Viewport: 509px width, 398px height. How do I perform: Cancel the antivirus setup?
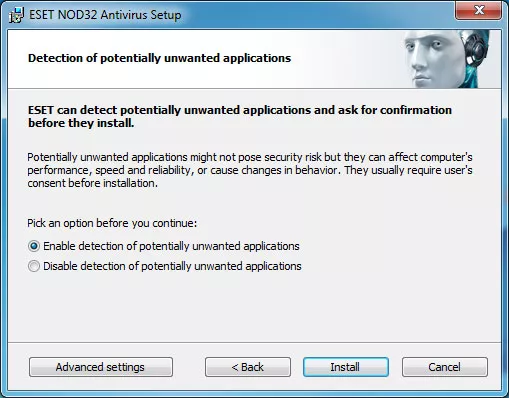point(445,367)
